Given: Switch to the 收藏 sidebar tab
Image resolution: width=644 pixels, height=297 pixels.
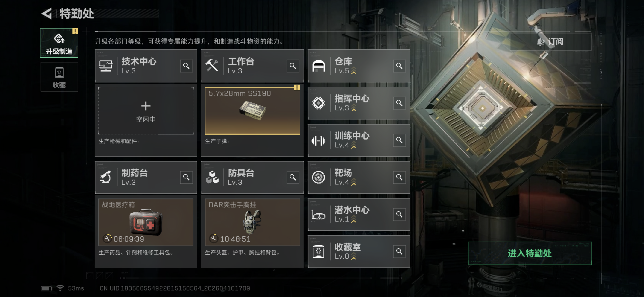Looking at the screenshot, I should pos(59,77).
